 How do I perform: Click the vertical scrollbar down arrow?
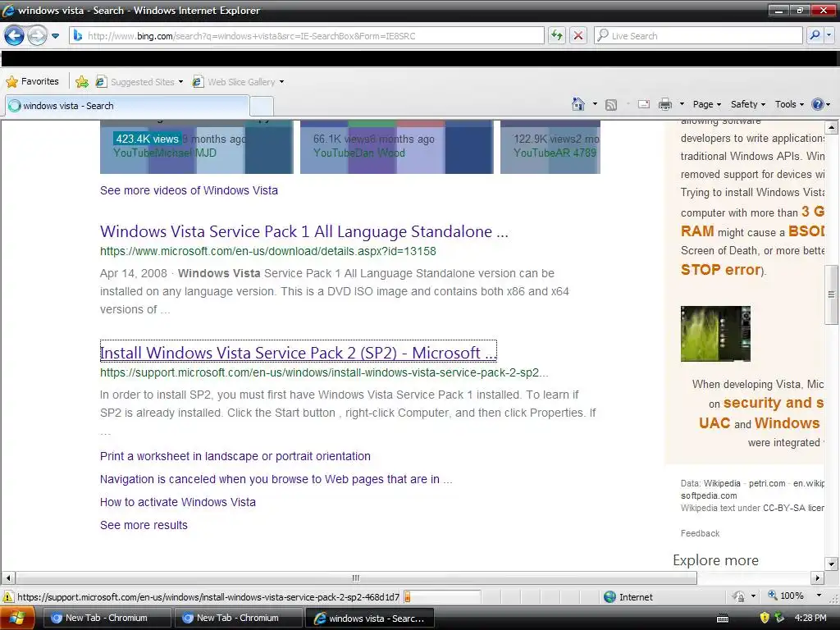831,564
